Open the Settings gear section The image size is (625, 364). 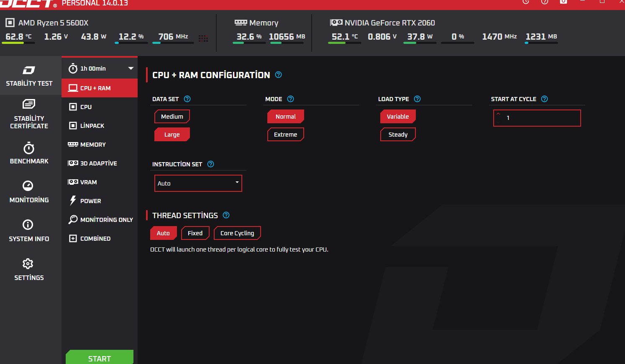29,270
